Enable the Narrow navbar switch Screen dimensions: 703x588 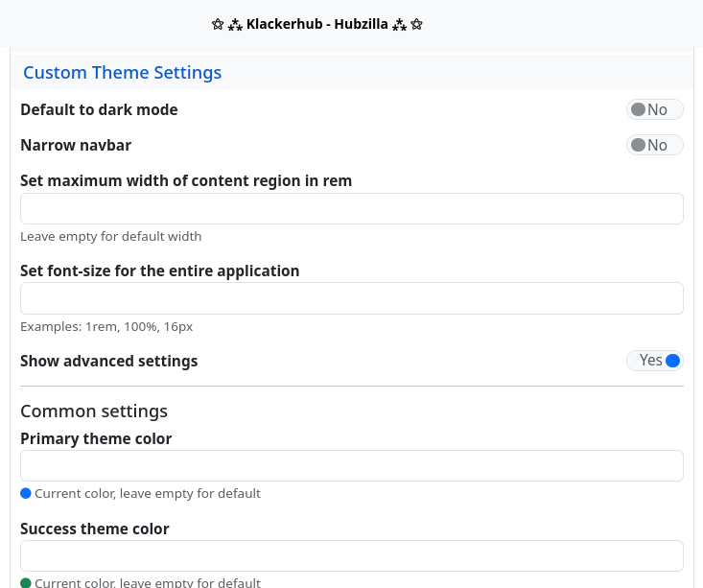coord(654,145)
